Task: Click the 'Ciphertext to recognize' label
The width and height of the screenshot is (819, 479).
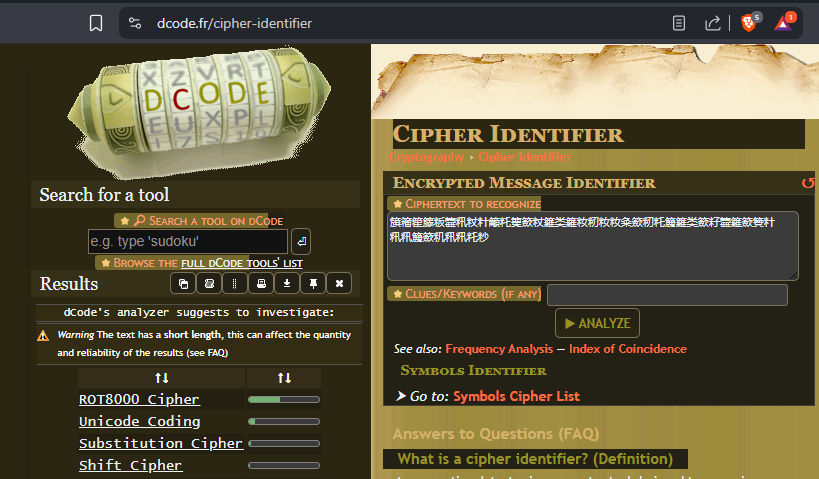Action: point(466,204)
